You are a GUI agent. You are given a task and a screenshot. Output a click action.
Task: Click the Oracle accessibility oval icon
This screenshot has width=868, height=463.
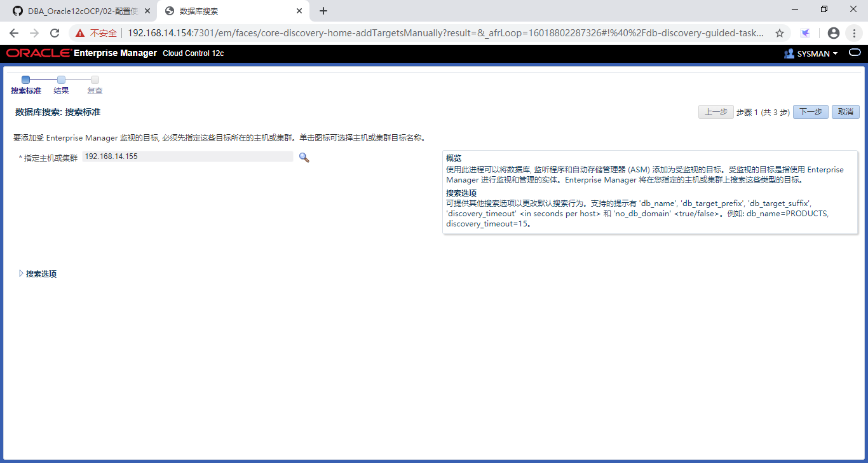pos(855,53)
